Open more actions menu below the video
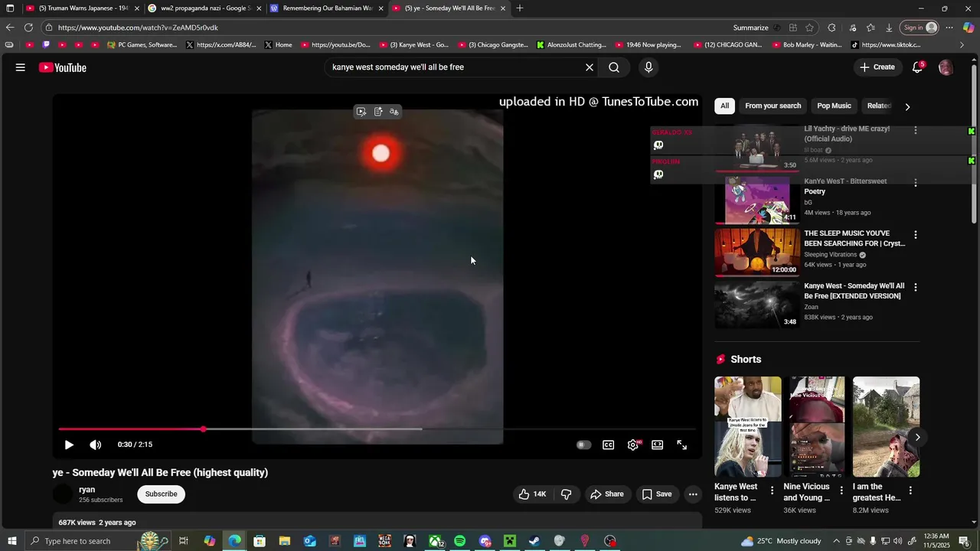The height and width of the screenshot is (551, 980). click(693, 494)
